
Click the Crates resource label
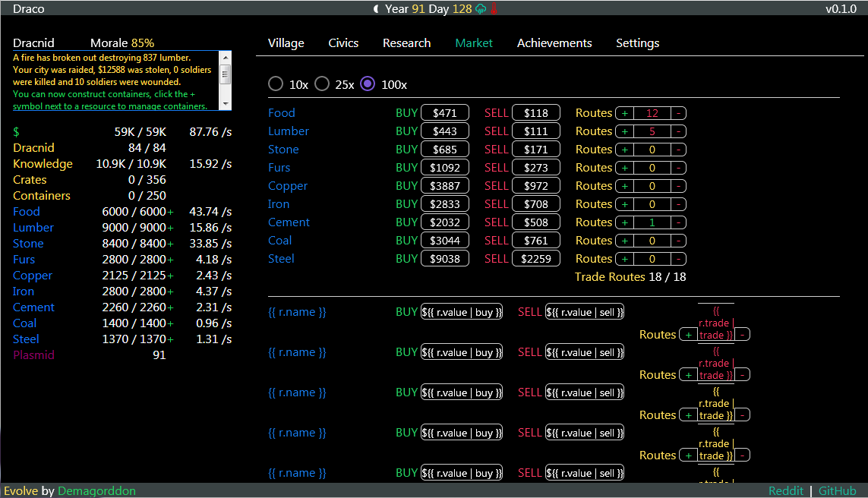pos(30,179)
